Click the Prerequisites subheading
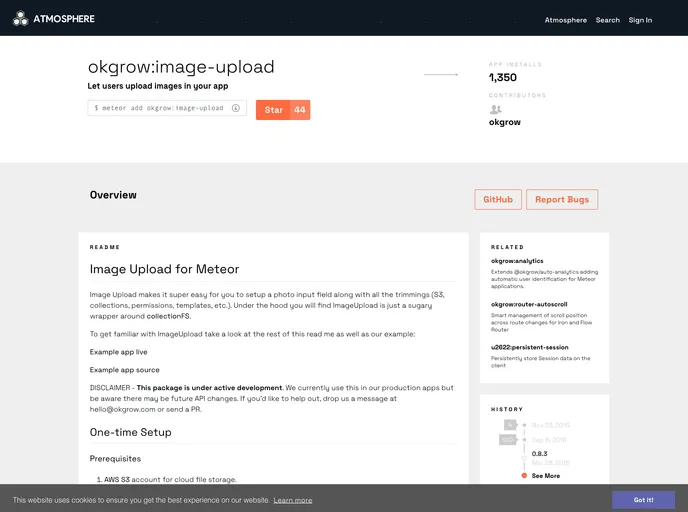 (x=115, y=459)
